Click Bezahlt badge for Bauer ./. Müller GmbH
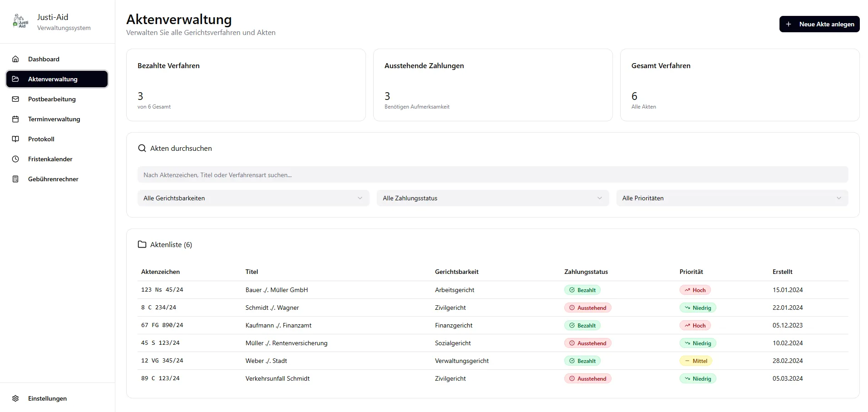This screenshot has height=412, width=868. (x=582, y=290)
